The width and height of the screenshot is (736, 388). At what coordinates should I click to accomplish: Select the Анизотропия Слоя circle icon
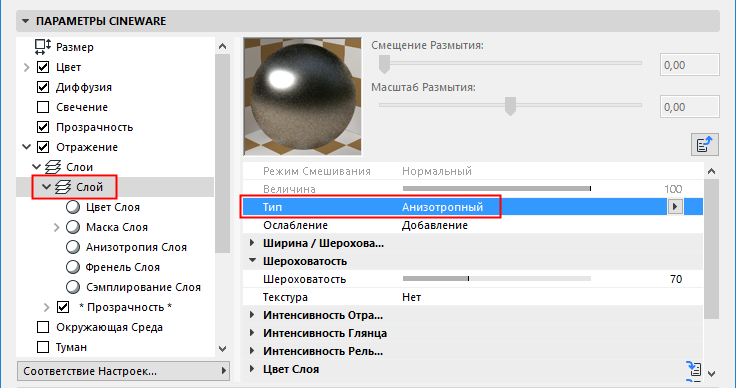73,247
